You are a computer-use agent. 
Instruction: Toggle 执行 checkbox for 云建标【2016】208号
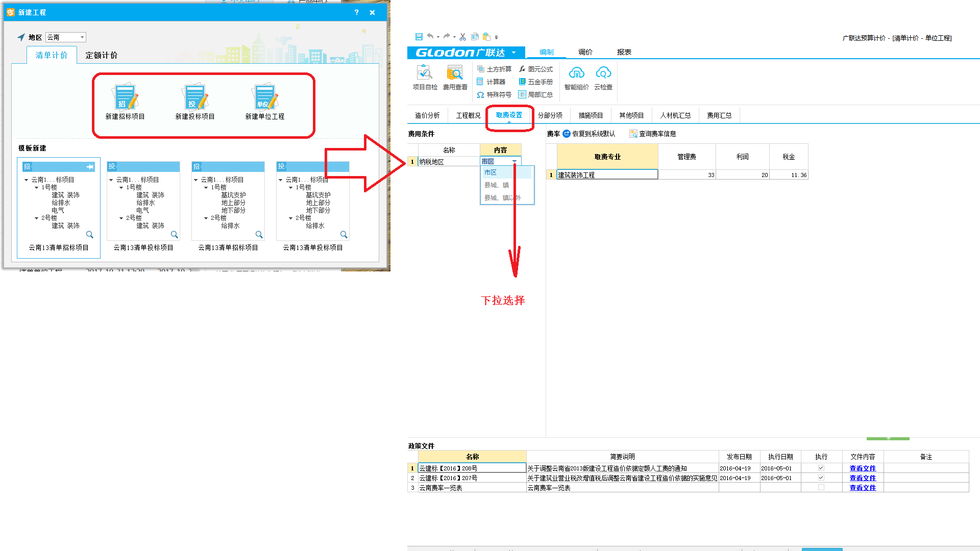click(x=821, y=468)
